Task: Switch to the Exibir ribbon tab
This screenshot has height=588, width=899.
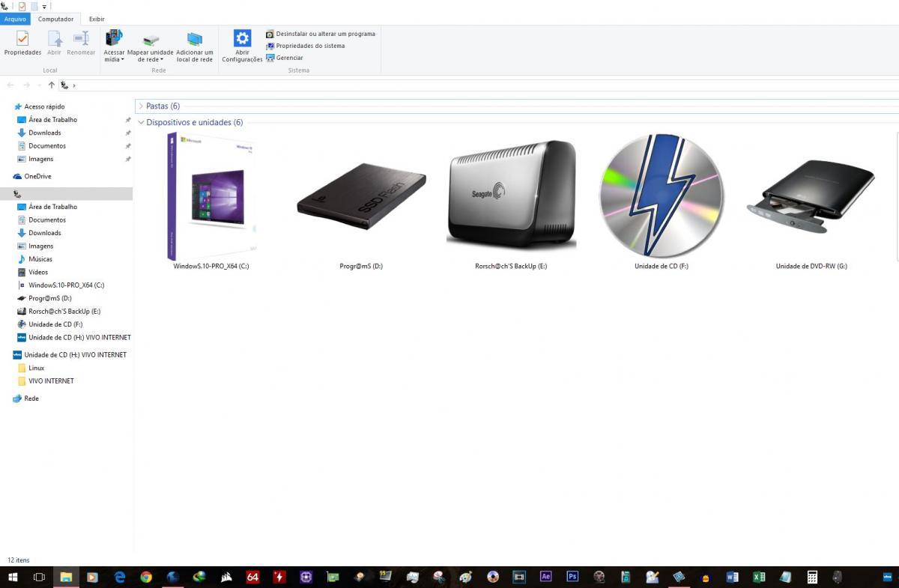Action: 97,19
